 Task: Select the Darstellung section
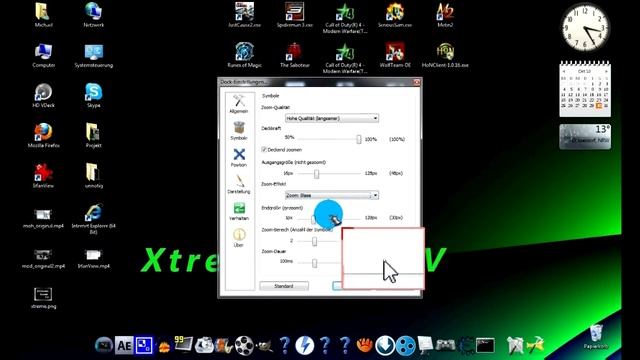tap(239, 184)
